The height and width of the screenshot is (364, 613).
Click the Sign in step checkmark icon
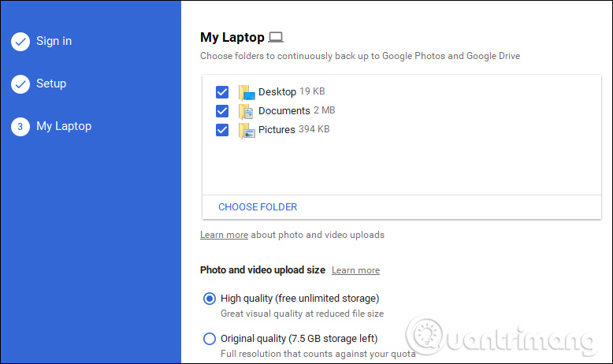pos(20,42)
